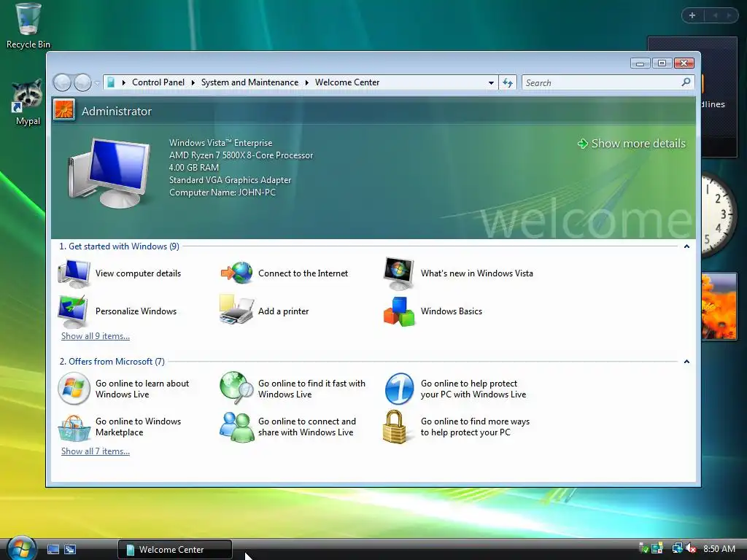This screenshot has width=747, height=560.
Task: Open Recycle Bin on the desktop
Action: 28,26
